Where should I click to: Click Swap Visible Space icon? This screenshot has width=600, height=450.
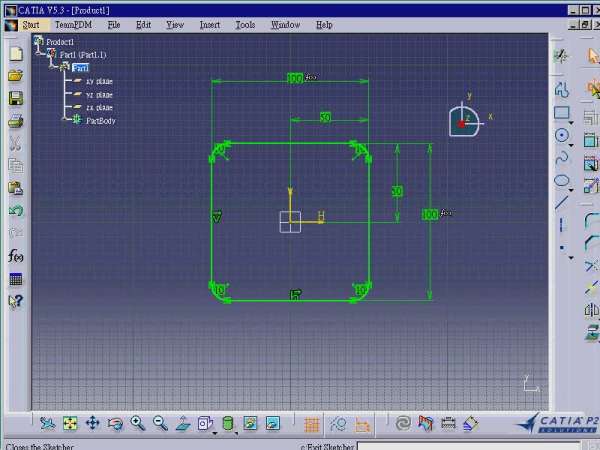pos(273,424)
